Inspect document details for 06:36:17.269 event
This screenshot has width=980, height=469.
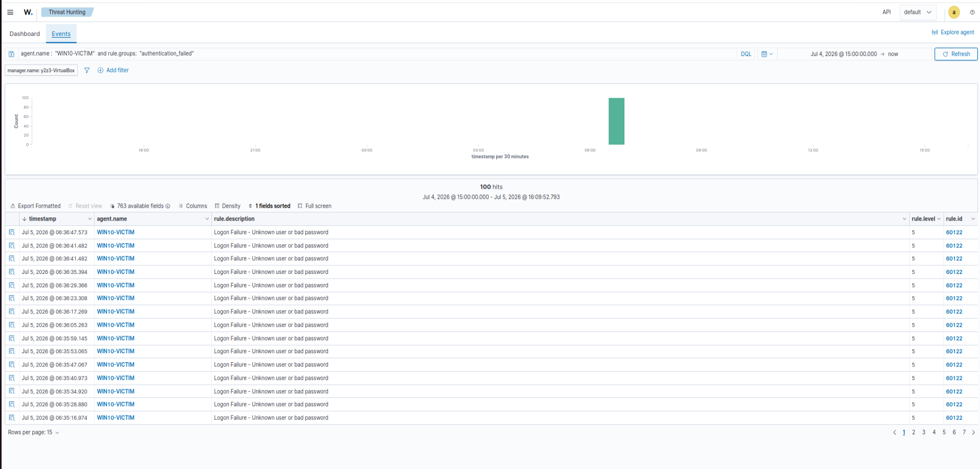pos(12,311)
